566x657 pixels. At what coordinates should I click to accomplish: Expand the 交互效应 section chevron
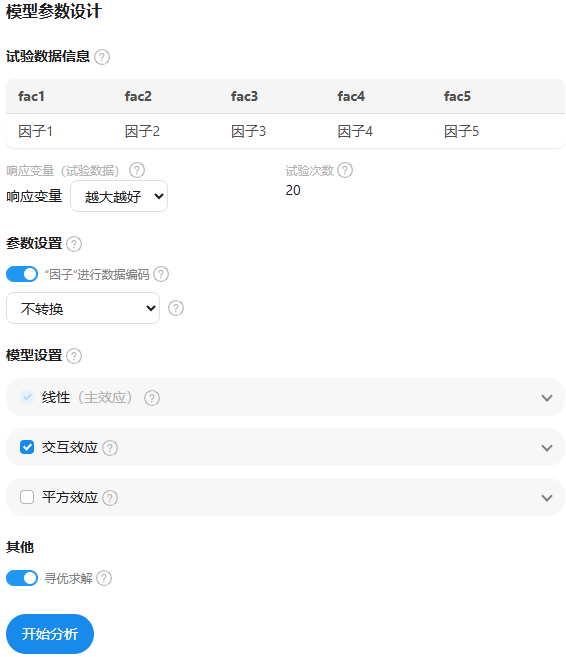coord(547,448)
